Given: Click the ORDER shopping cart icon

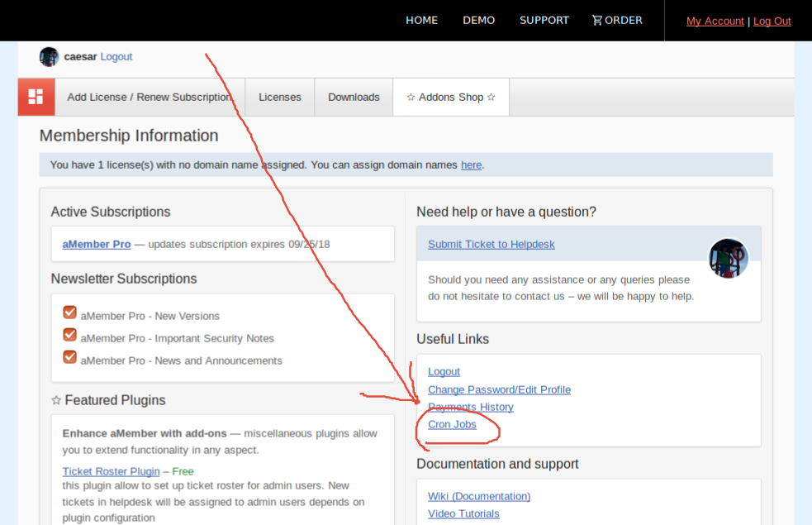Looking at the screenshot, I should (597, 20).
